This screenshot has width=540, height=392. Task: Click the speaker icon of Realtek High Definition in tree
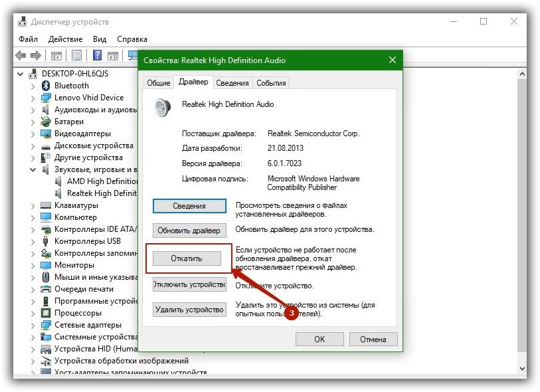[x=58, y=193]
